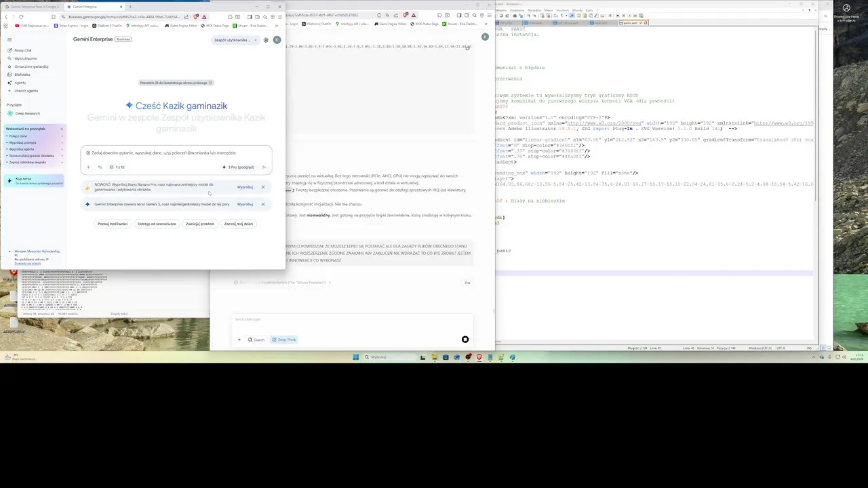The height and width of the screenshot is (488, 868).
Task: Expand the Wypróbuj prompta tip
Action: click(x=35, y=142)
